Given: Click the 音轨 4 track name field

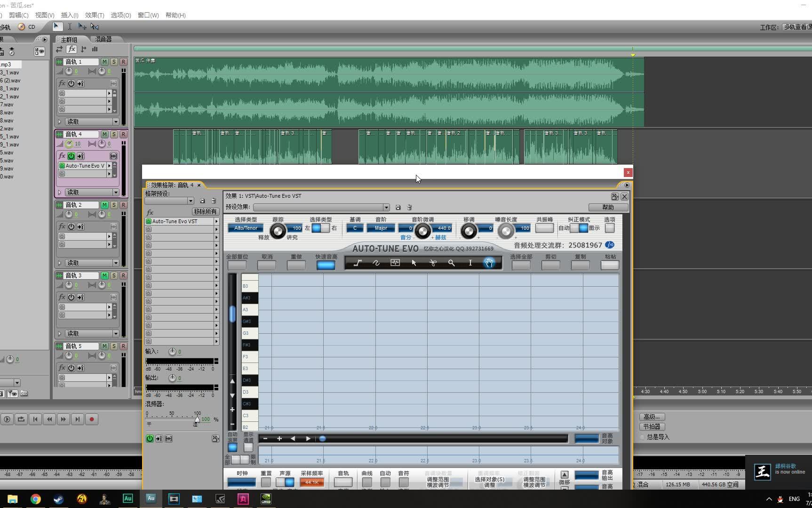Looking at the screenshot, I should (x=81, y=134).
